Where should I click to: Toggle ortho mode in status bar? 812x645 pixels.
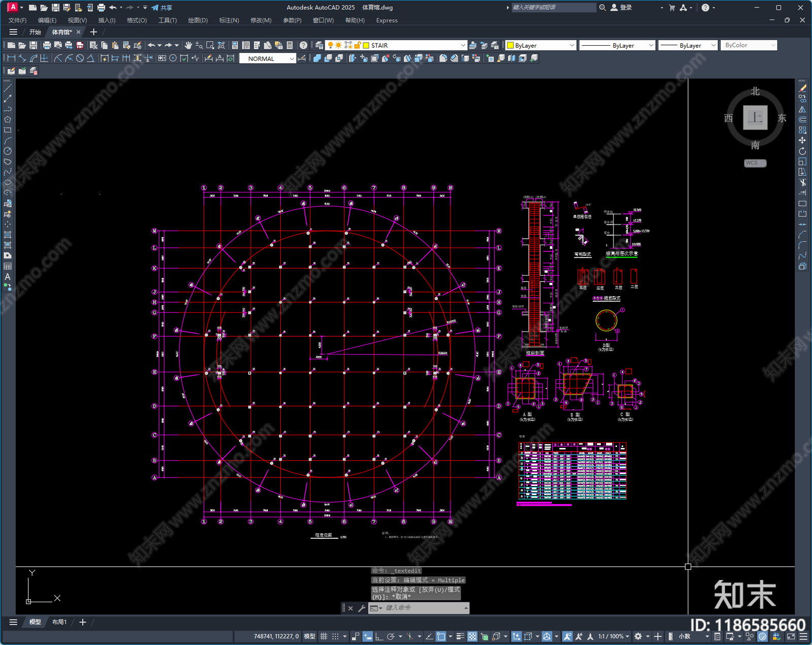379,636
